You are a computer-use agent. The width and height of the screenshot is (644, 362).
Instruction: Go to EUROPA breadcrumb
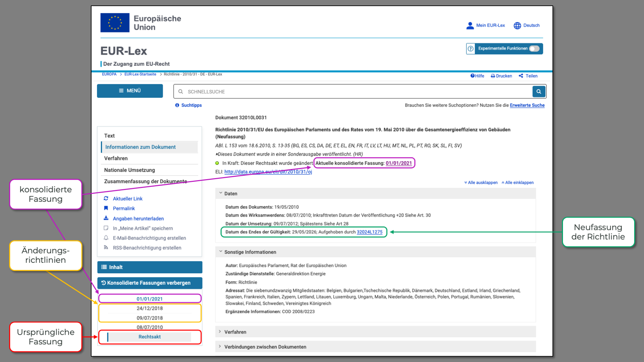pos(109,74)
